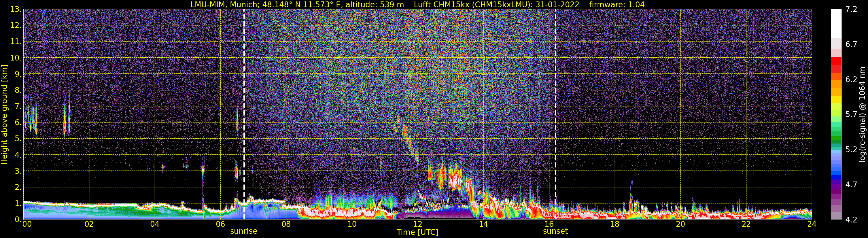This screenshot has width=868, height=238.
Task: Click the white dashed sunset marker line
Action: 555,114
